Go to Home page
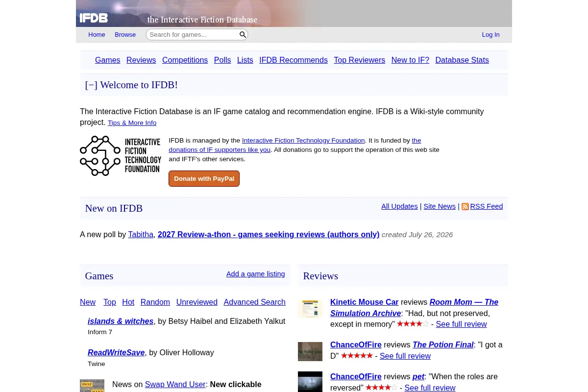This screenshot has height=392, width=588. [x=97, y=35]
